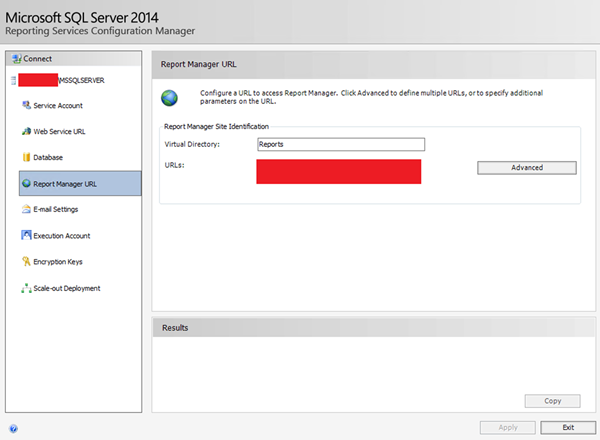Screen dimensions: 600x440
Task: Click the Encryption Keys icon
Action: coord(25,262)
